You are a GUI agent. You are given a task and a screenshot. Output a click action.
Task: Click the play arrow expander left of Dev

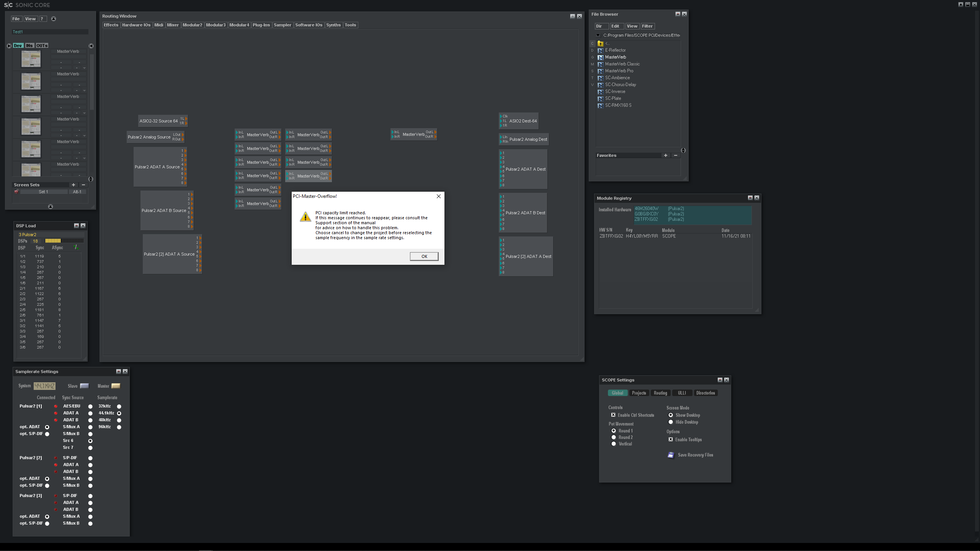pyautogui.click(x=9, y=46)
